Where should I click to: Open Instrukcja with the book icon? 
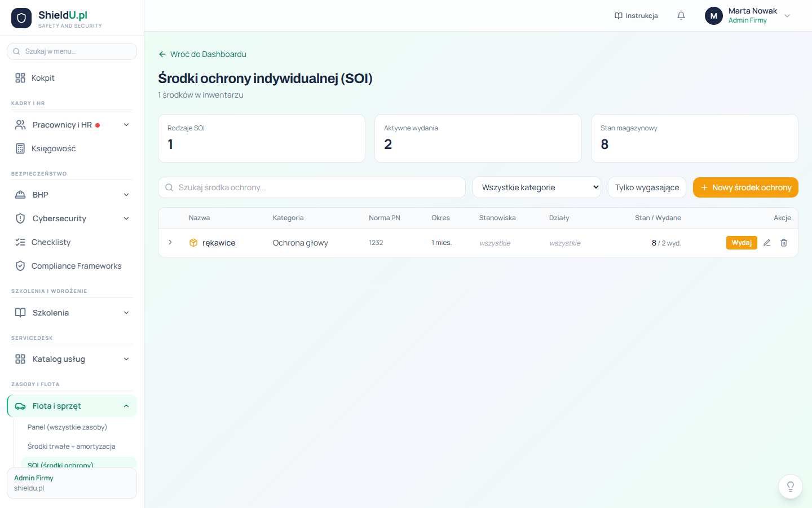(636, 16)
